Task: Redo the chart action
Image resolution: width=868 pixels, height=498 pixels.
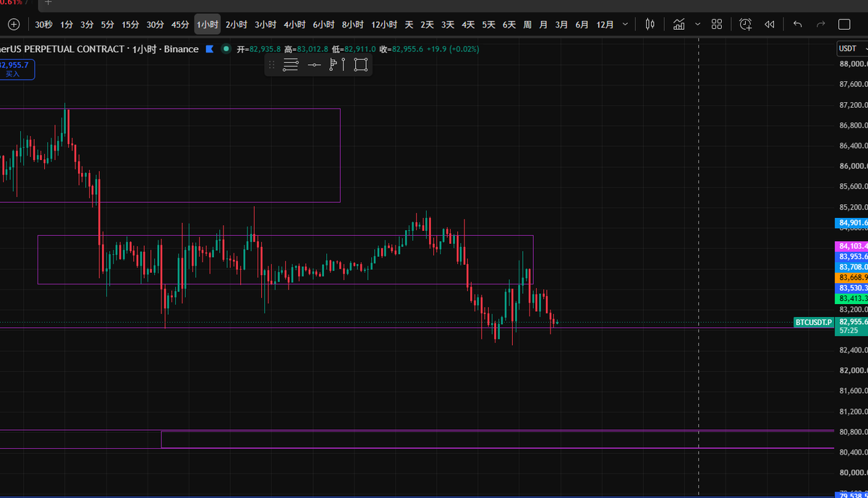Action: pyautogui.click(x=820, y=25)
